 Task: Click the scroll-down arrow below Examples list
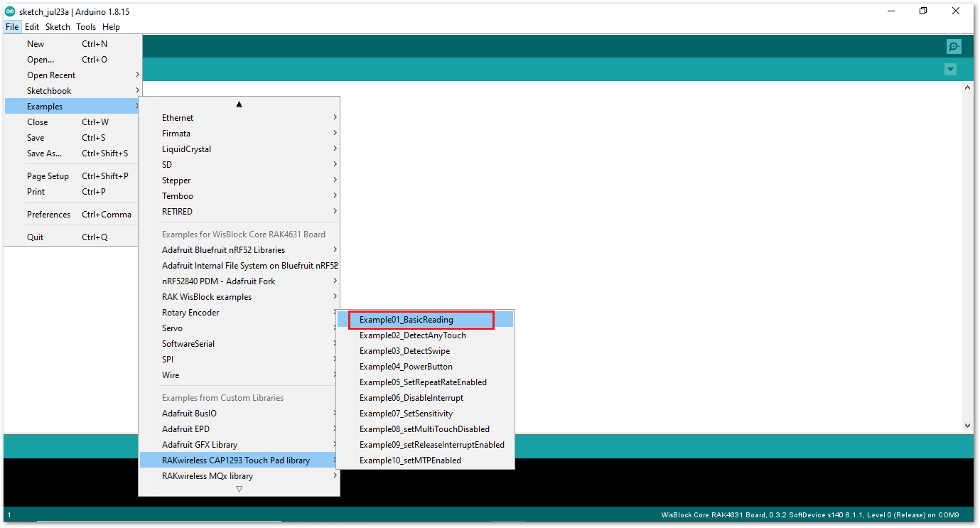pyautogui.click(x=239, y=489)
